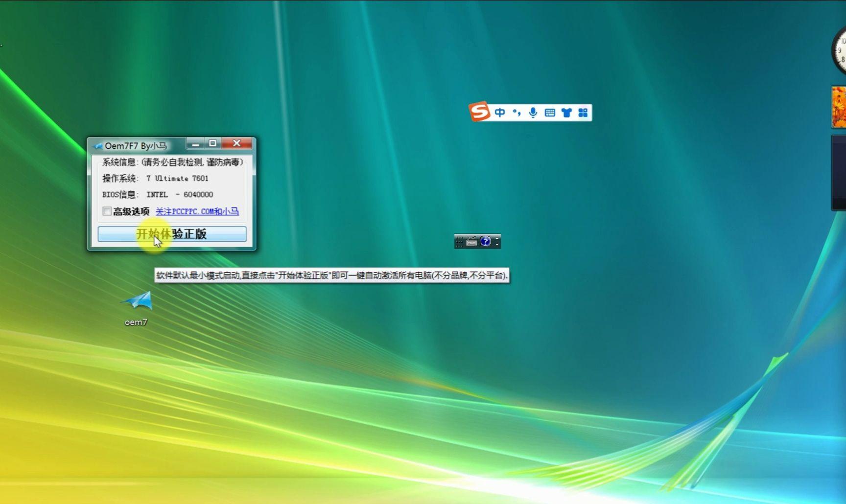This screenshot has height=504, width=846.
Task: Click the orange slideshow gadget thumbnail
Action: 839,107
